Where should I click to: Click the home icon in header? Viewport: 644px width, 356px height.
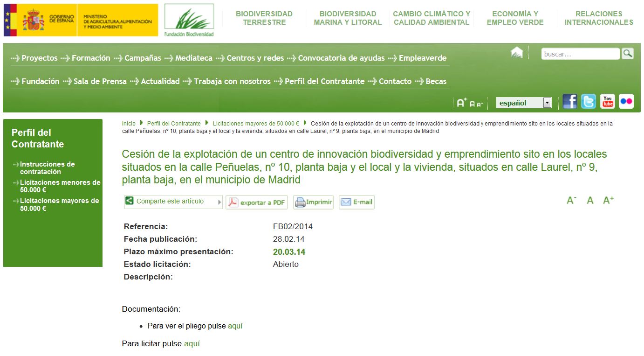517,53
